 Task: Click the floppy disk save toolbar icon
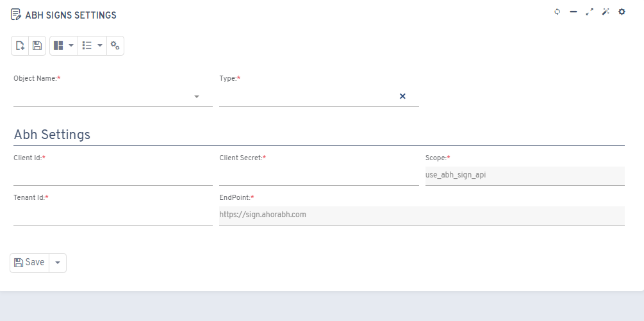point(37,45)
